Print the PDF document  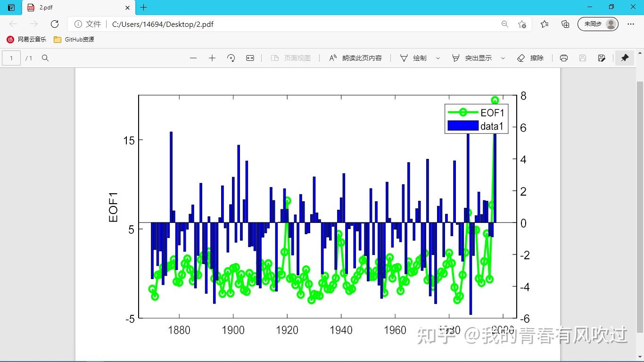click(564, 58)
